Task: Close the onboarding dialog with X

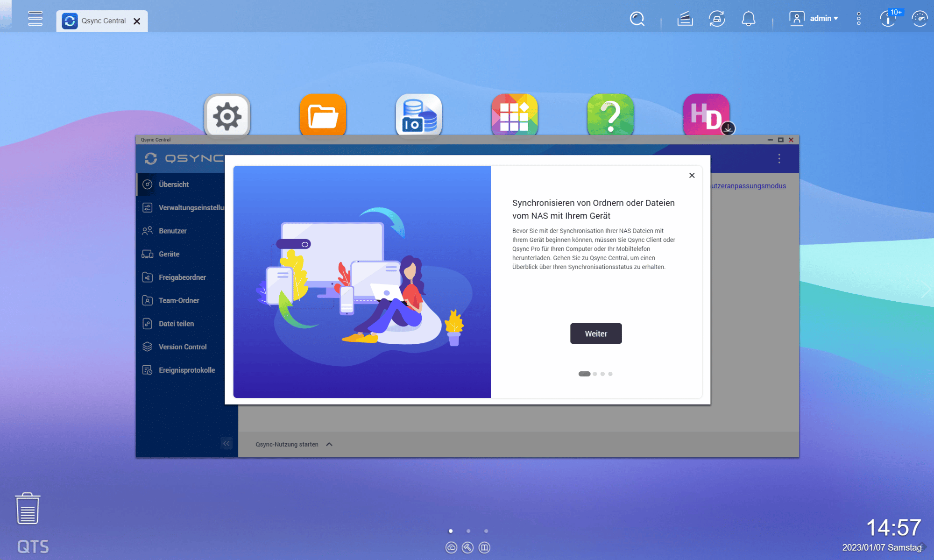Action: pyautogui.click(x=692, y=175)
